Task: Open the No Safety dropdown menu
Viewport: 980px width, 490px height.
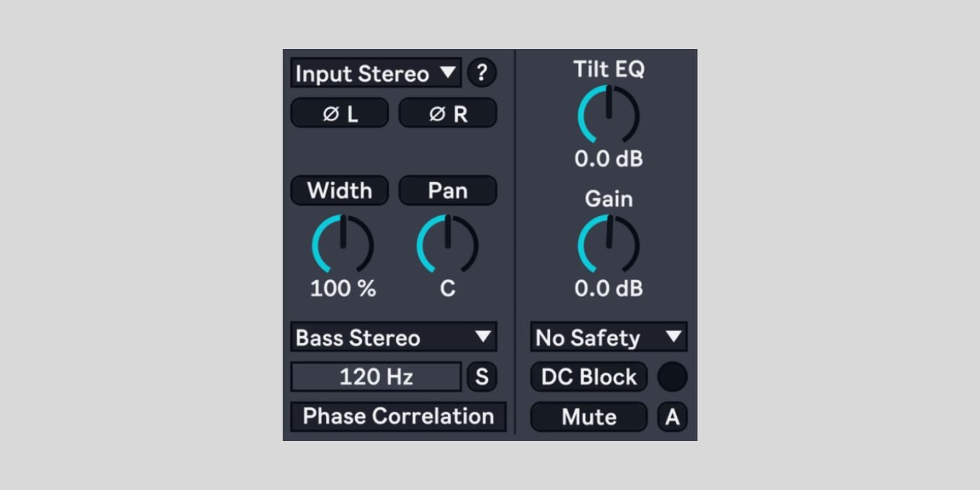Action: tap(608, 337)
